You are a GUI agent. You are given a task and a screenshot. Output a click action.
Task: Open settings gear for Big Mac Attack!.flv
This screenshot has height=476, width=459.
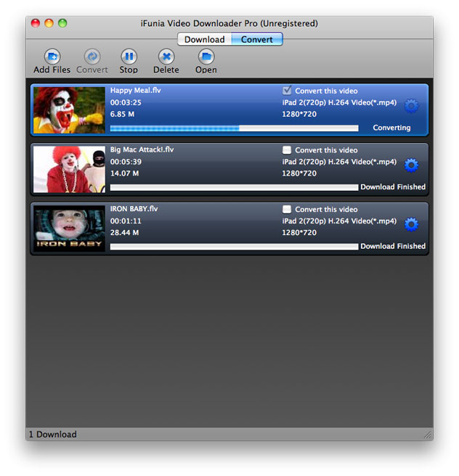coord(411,165)
